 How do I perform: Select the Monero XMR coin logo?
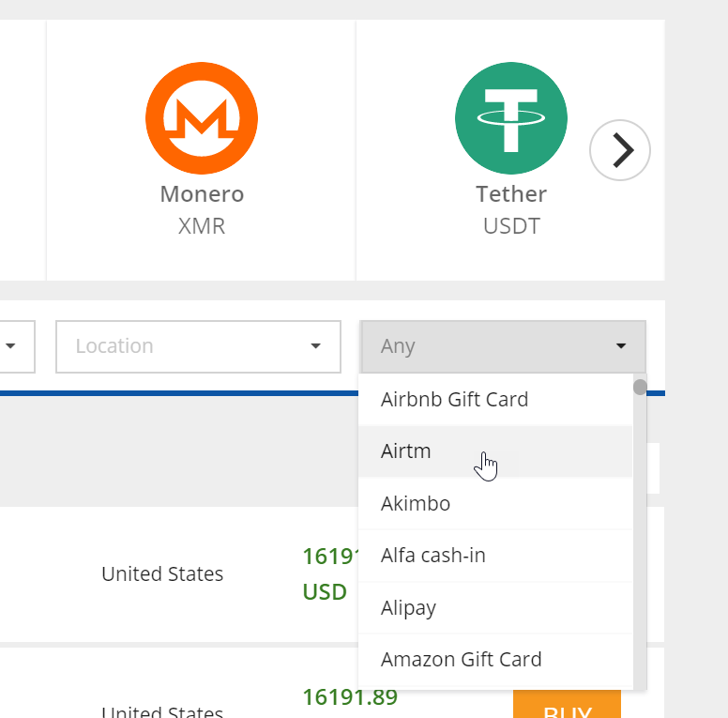pyautogui.click(x=202, y=118)
